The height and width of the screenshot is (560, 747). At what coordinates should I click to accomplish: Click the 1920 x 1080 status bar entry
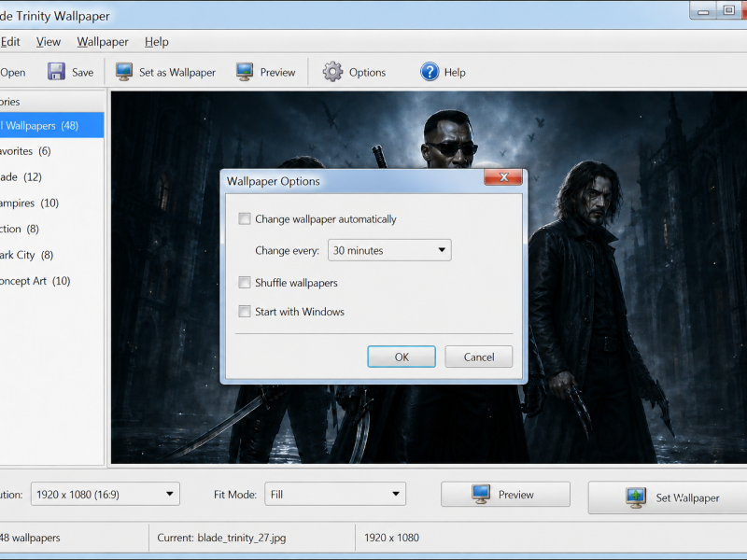click(x=391, y=538)
